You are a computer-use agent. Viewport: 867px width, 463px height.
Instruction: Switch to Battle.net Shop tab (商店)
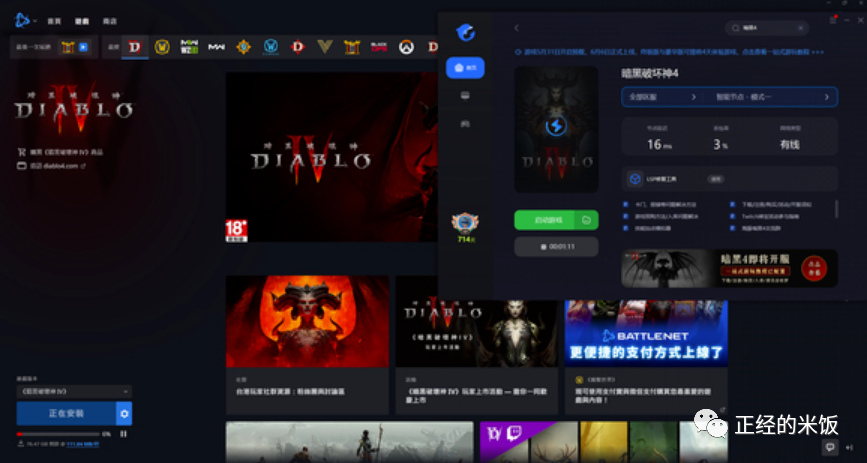pos(110,21)
